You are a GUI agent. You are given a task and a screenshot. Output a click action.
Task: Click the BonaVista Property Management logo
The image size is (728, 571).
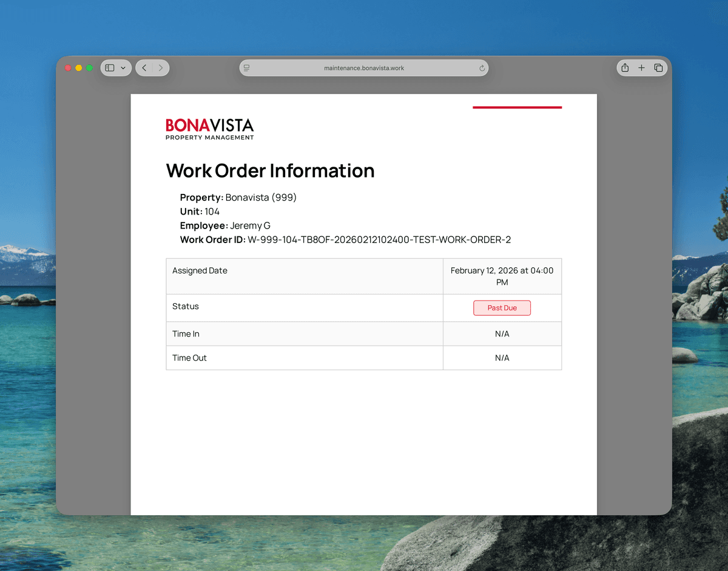209,129
